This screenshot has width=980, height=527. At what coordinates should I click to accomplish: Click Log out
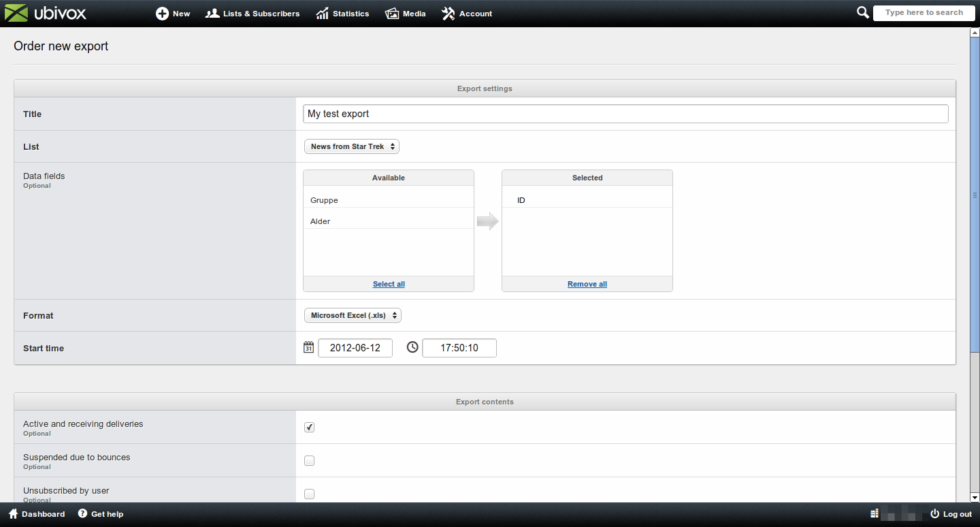tap(951, 514)
